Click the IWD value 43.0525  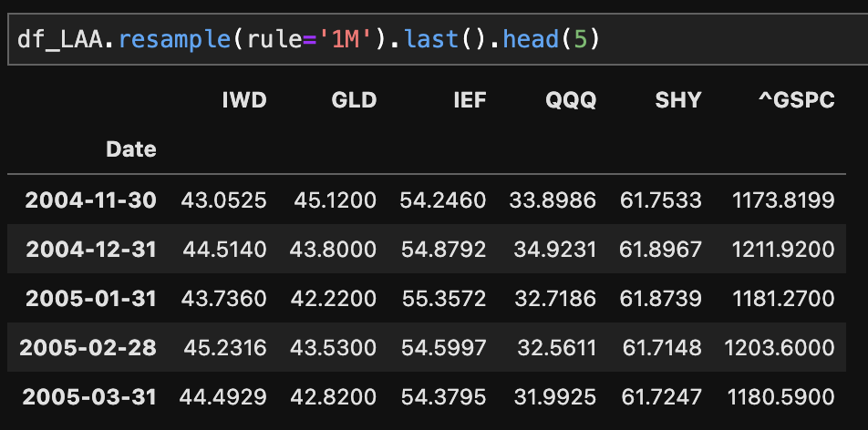coord(224,200)
